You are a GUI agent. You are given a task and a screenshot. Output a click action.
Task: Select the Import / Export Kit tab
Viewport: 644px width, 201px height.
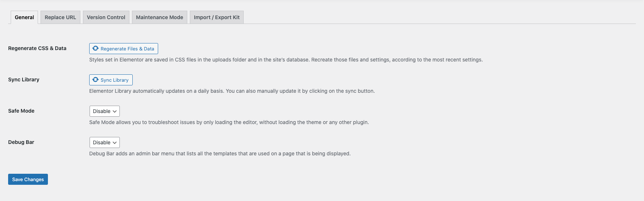click(x=217, y=17)
